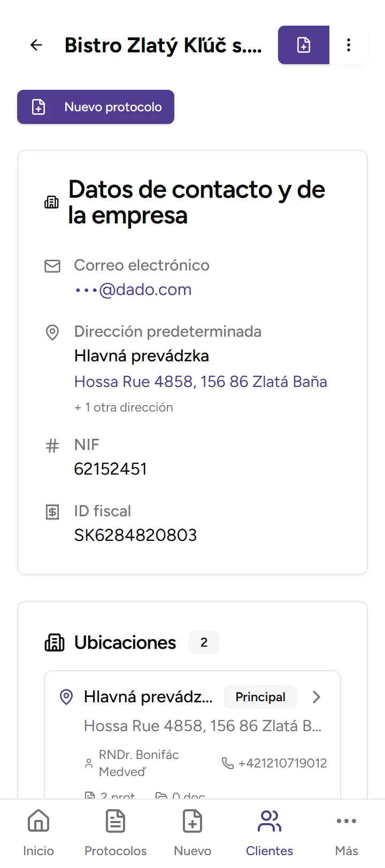Select the hash icon beside NIF

(x=52, y=445)
